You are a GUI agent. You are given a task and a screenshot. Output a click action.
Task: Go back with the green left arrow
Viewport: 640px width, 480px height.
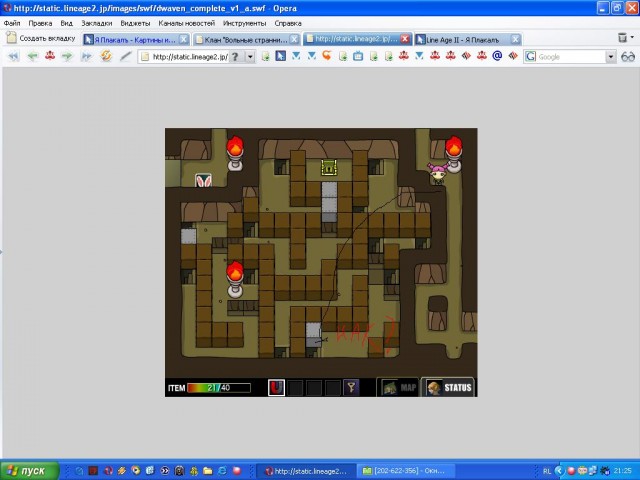pyautogui.click(x=33, y=56)
